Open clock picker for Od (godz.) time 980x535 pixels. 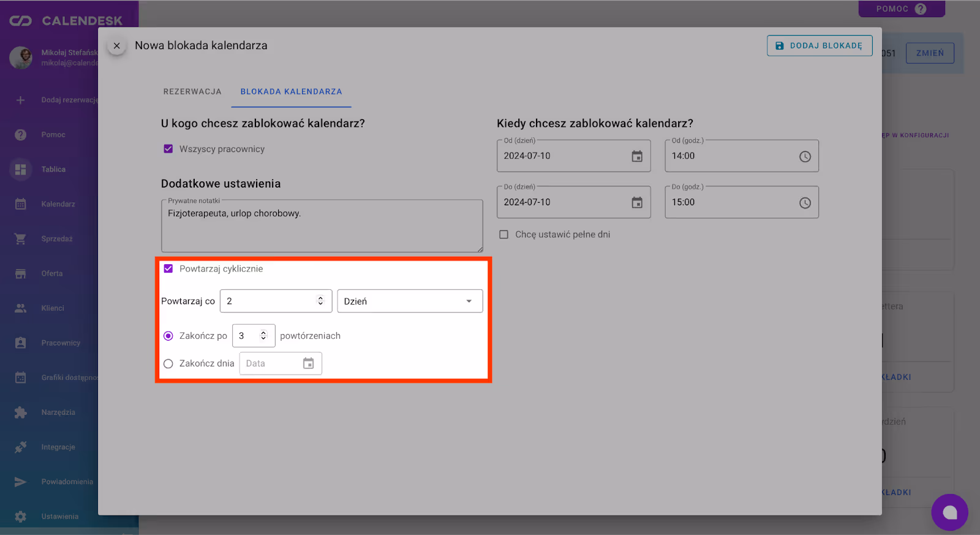pyautogui.click(x=805, y=156)
